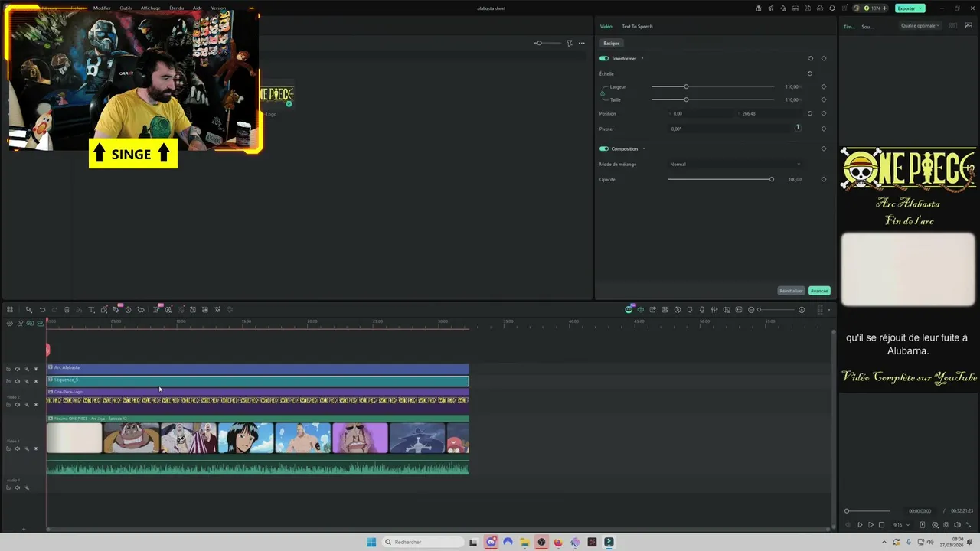Click the cloud icon in top bar
980x551 pixels.
820,8
